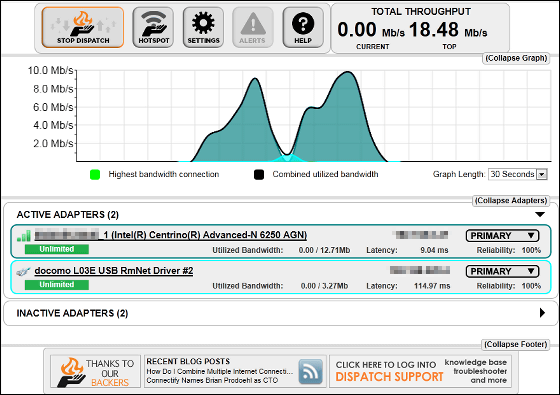Viewport: 560px width, 395px height.
Task: Collapse the throughput graph
Action: (x=516, y=58)
